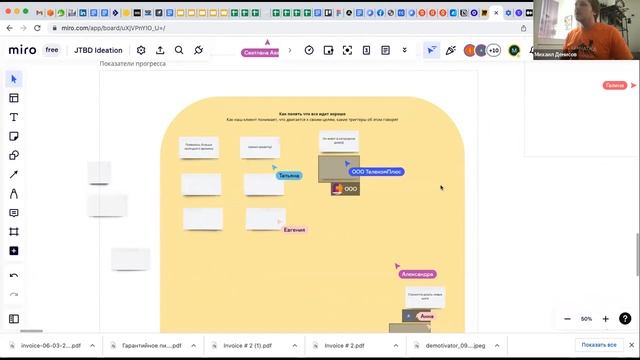Expand options for invoice # 2.pdf download
Image resolution: width=640 pixels, height=360 pixels.
[396, 346]
